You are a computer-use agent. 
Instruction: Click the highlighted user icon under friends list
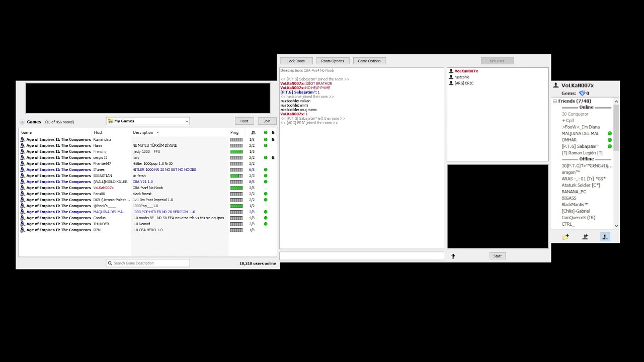pos(605,237)
